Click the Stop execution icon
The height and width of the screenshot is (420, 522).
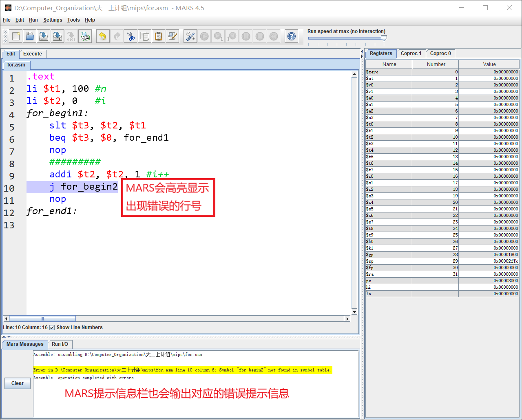(260, 36)
